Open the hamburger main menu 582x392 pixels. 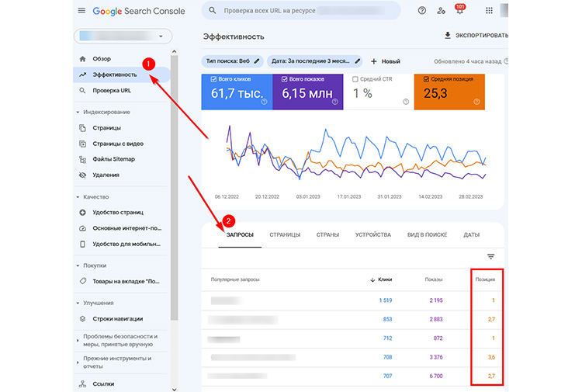coord(81,11)
